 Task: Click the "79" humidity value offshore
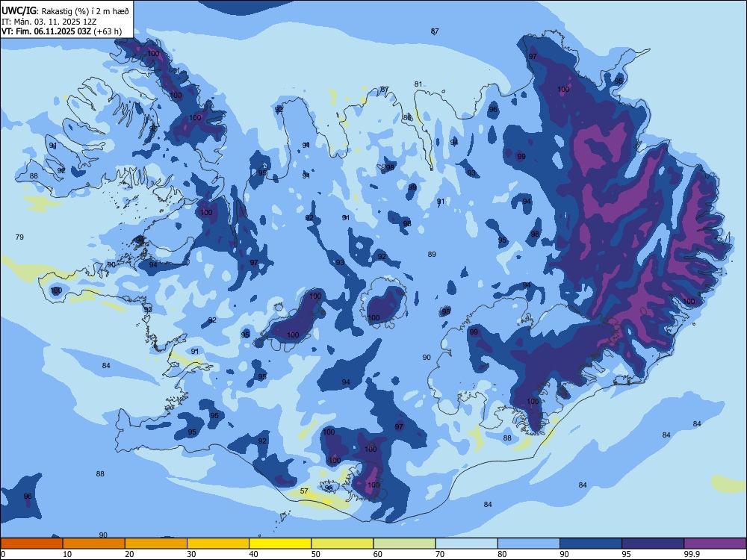click(x=19, y=237)
